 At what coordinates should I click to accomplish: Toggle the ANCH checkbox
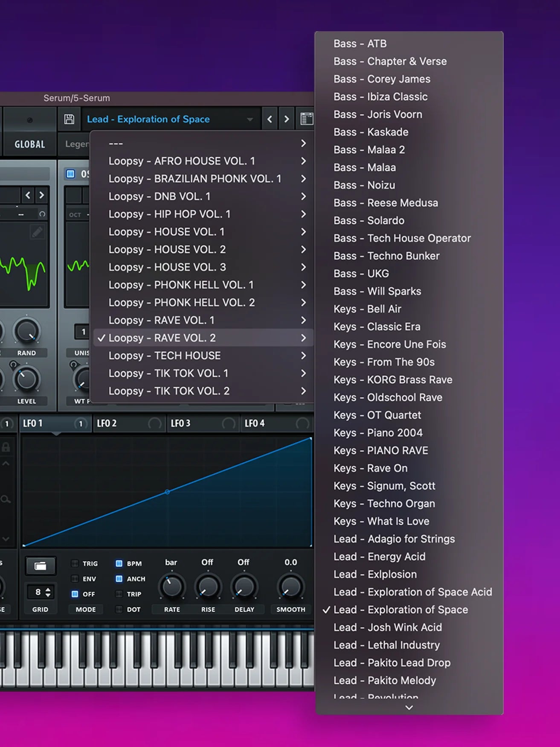pos(119,579)
